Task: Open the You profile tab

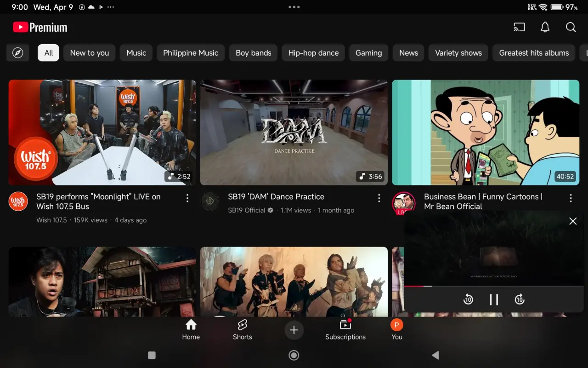Action: (397, 330)
